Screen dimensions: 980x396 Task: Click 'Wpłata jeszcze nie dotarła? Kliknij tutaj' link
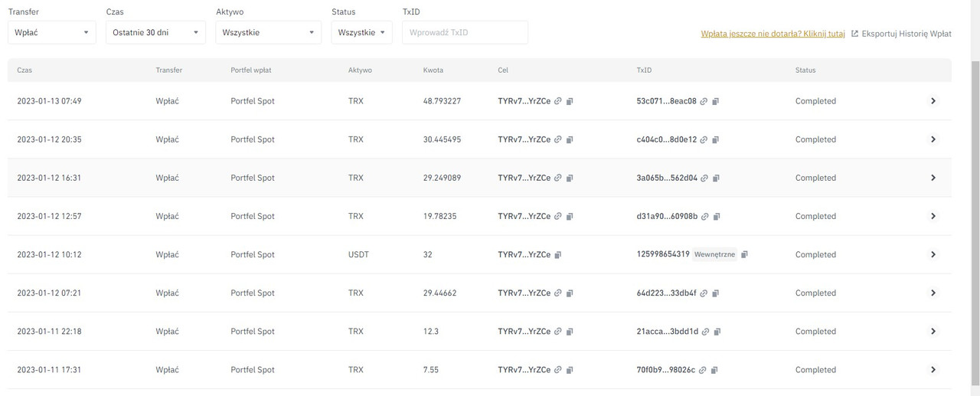click(773, 34)
